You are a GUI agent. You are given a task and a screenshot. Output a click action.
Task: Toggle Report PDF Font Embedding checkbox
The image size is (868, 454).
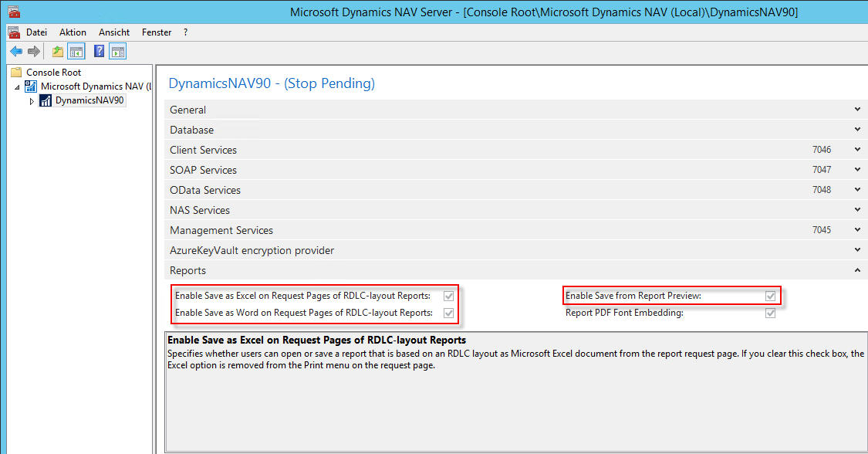(770, 313)
